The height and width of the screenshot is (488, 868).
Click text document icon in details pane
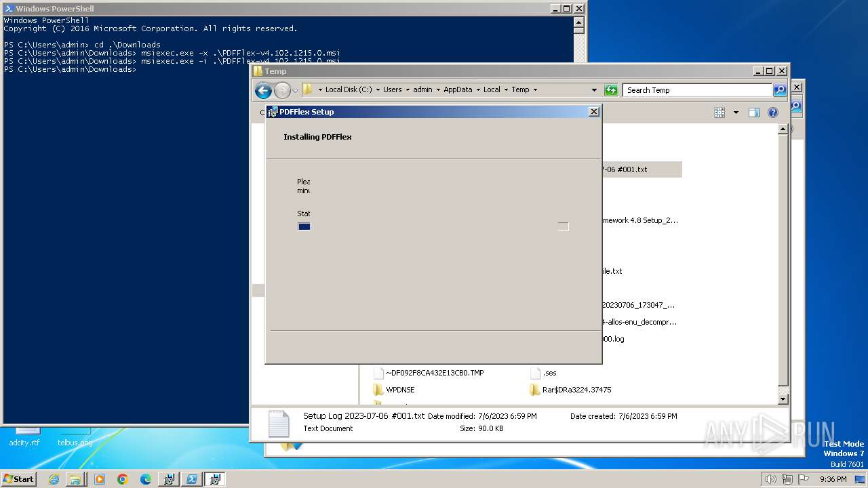click(x=279, y=423)
